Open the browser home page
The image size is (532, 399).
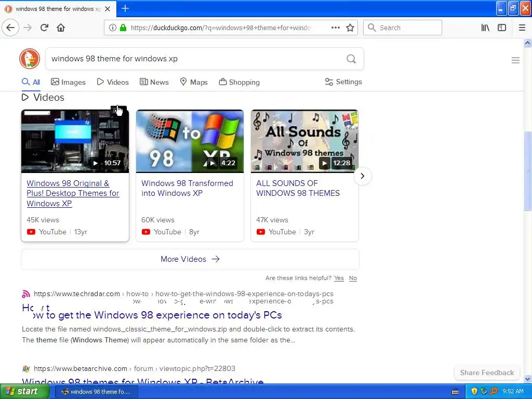pyautogui.click(x=61, y=28)
